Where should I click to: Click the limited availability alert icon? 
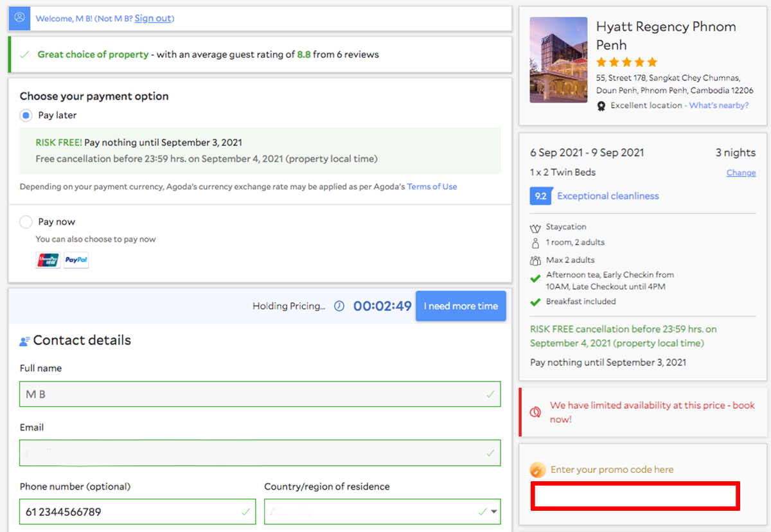535,412
